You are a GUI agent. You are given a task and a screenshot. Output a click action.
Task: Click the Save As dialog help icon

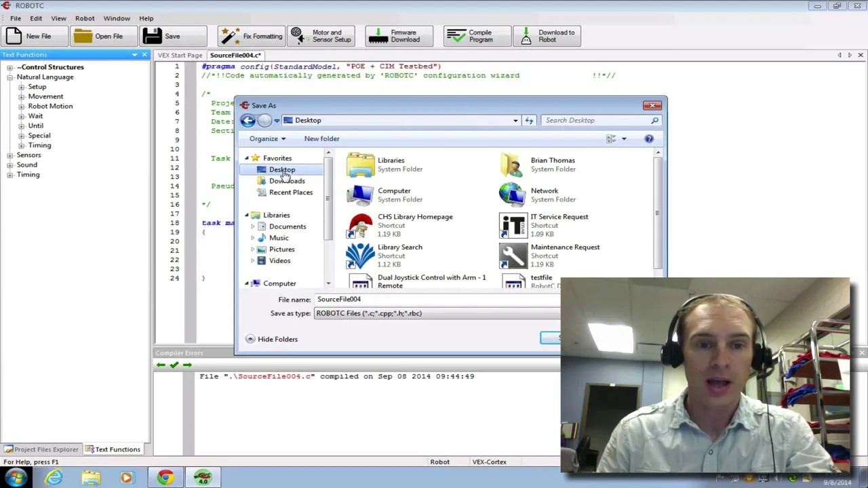click(649, 139)
